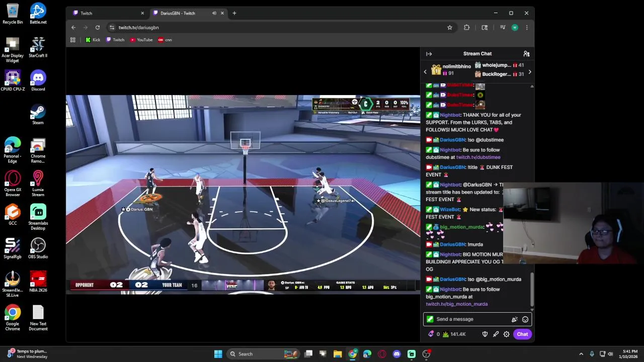Open chat settings gear

point(506,334)
